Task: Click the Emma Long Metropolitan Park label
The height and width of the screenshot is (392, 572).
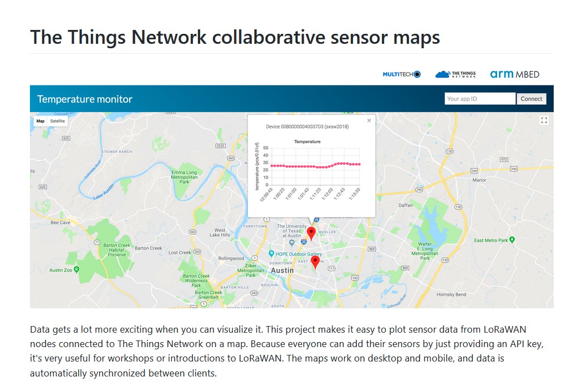Action: point(184,177)
